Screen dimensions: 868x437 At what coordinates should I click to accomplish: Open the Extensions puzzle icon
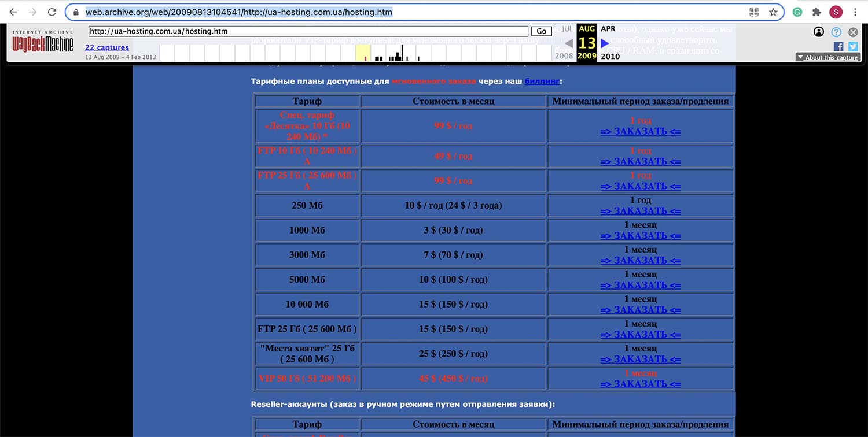point(816,12)
